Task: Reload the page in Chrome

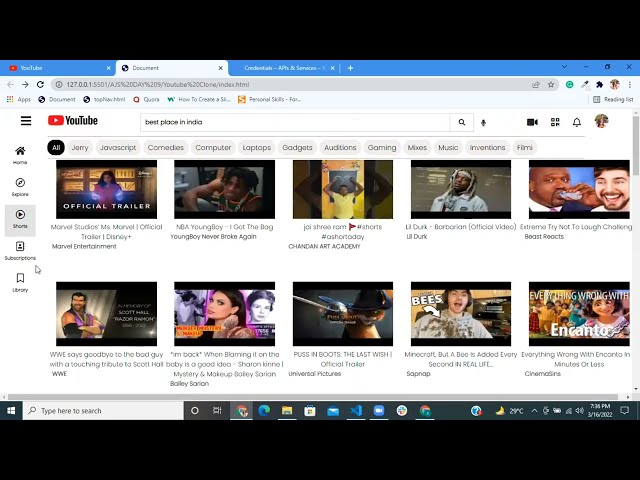Action: click(40, 84)
